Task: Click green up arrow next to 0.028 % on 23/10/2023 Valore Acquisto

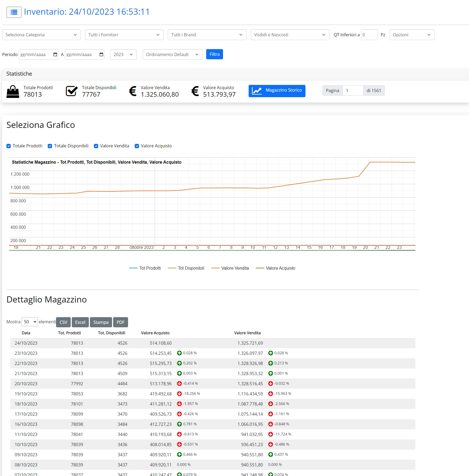Action: (x=179, y=353)
